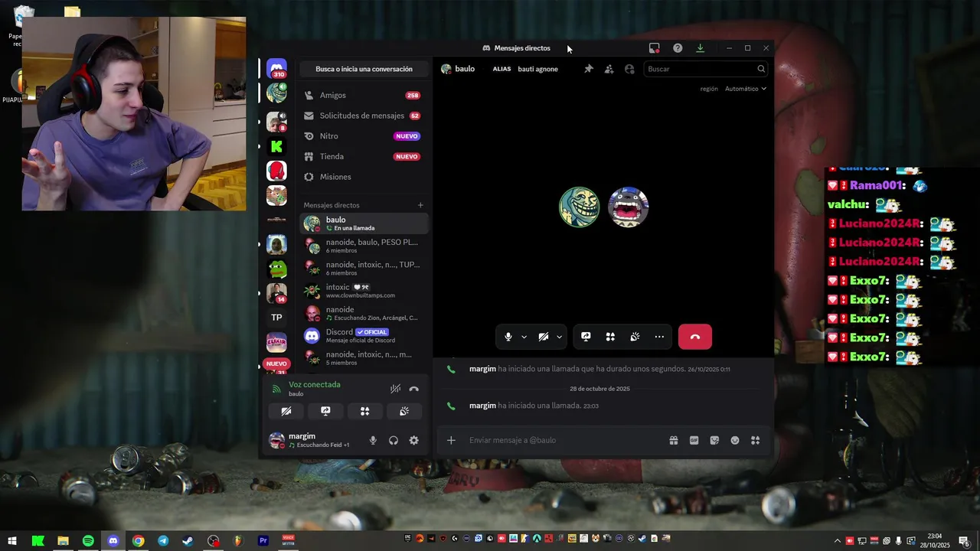The width and height of the screenshot is (980, 551).
Task: Open the sticker picker
Action: pos(714,440)
